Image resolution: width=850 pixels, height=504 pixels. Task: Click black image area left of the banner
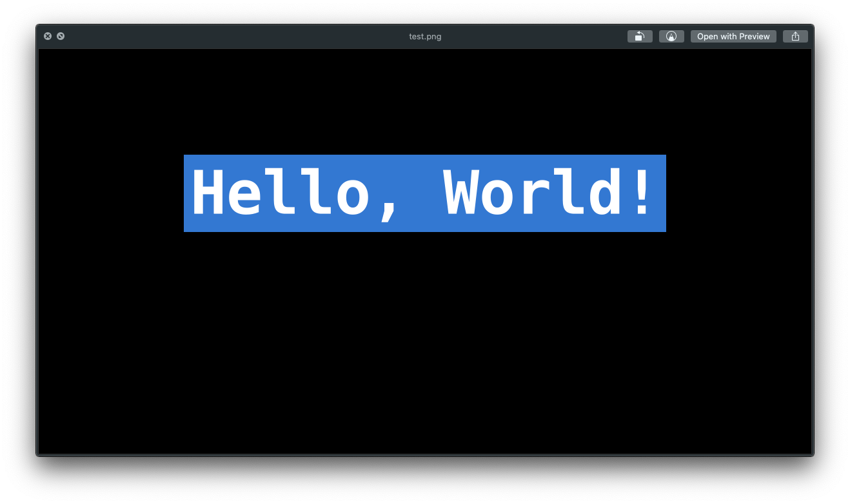[x=110, y=193]
